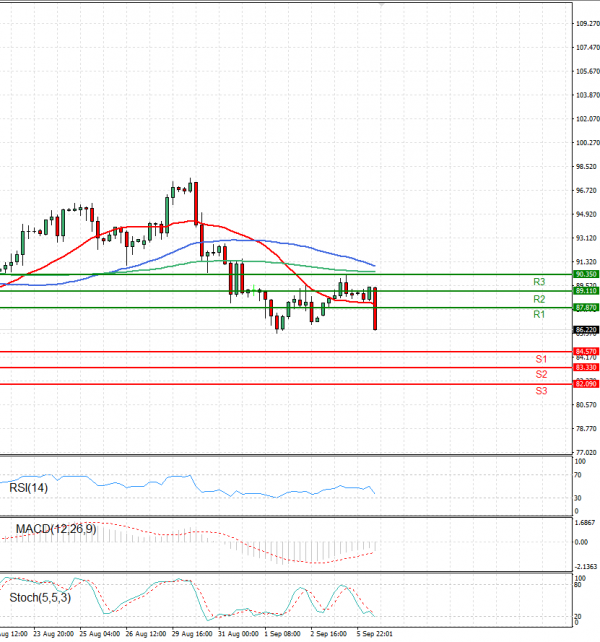Select the S3 support label
This screenshot has width=600, height=642.
click(541, 391)
